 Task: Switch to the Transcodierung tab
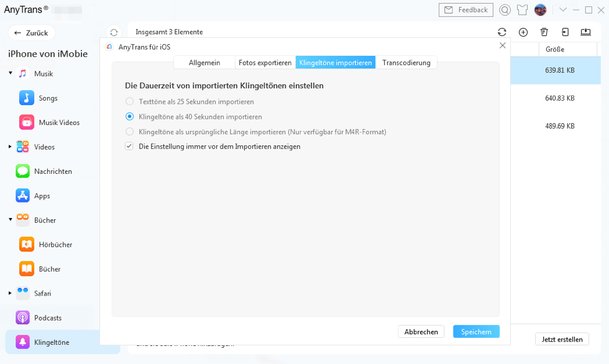pyautogui.click(x=406, y=63)
